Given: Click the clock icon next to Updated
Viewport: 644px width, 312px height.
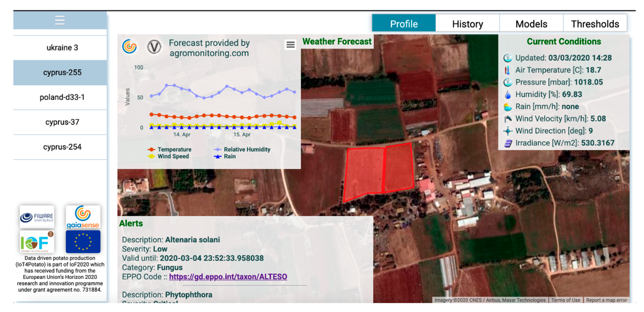Looking at the screenshot, I should (508, 58).
